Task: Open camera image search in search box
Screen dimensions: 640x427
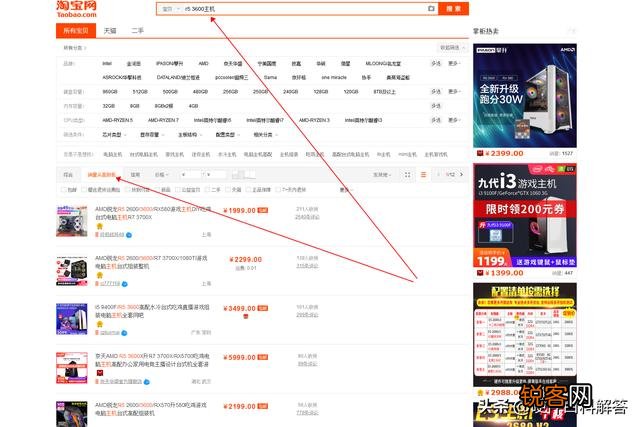Action: 431,9
